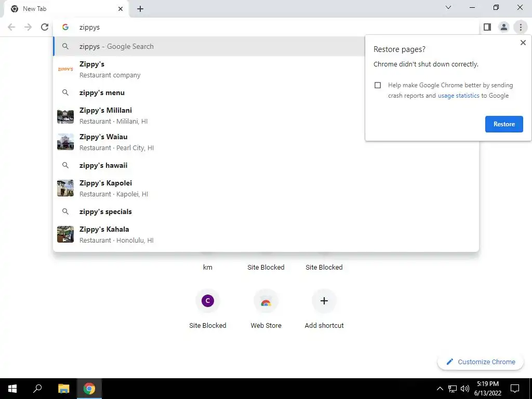
Task: Click the Zippy's Mililani photo thumbnail
Action: click(65, 116)
